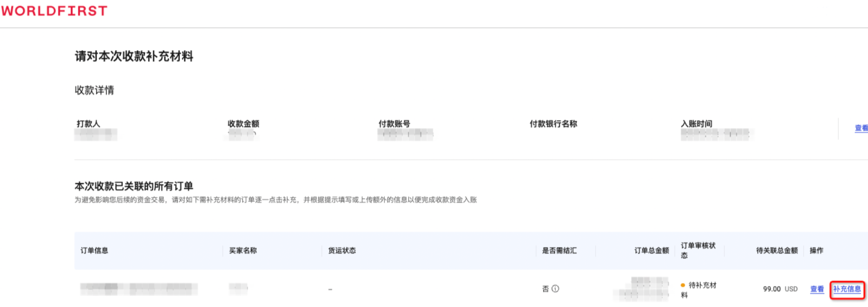Click the masked 收款金额 value
Image resolution: width=868 pixels, height=307 pixels.
click(x=242, y=134)
